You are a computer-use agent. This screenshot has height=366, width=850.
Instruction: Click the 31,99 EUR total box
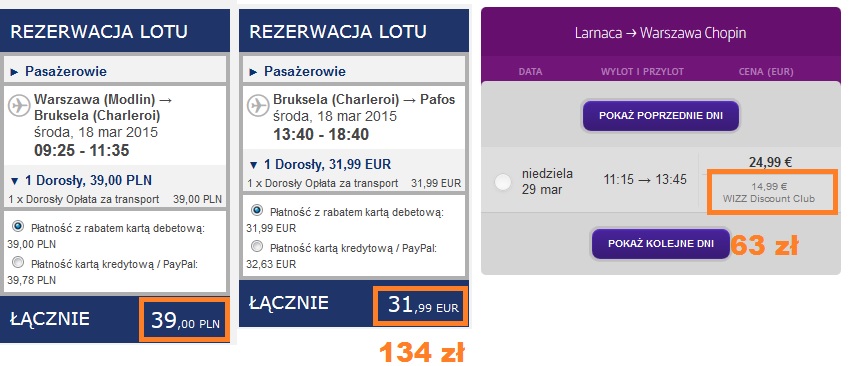[422, 306]
